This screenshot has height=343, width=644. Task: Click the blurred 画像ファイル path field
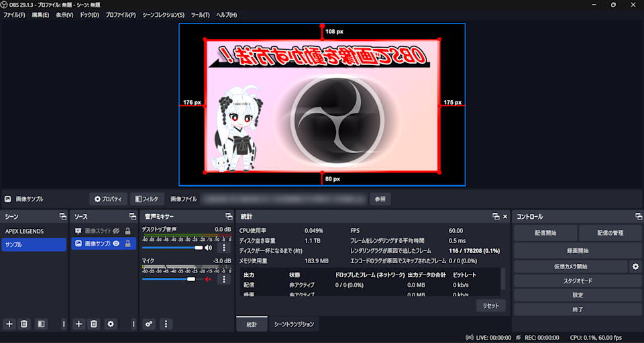283,199
